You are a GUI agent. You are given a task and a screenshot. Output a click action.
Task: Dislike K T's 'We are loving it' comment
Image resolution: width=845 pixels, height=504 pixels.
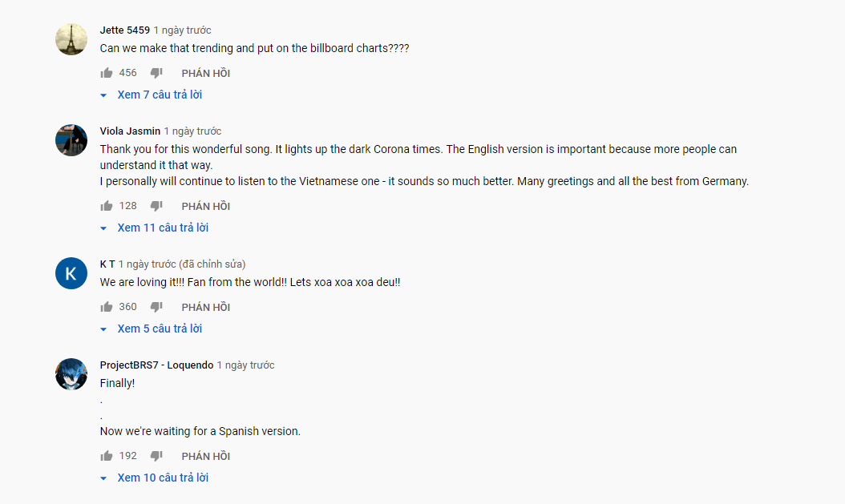(x=156, y=306)
